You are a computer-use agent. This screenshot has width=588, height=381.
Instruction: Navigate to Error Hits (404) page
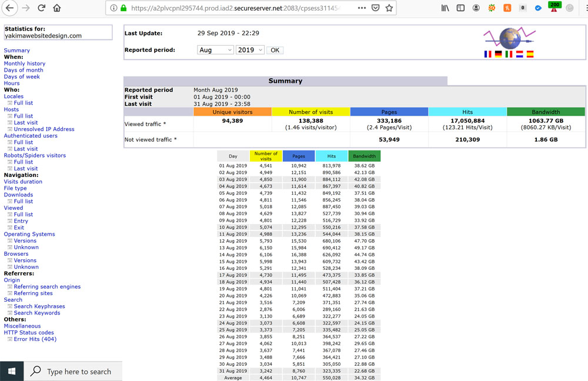tap(35, 339)
